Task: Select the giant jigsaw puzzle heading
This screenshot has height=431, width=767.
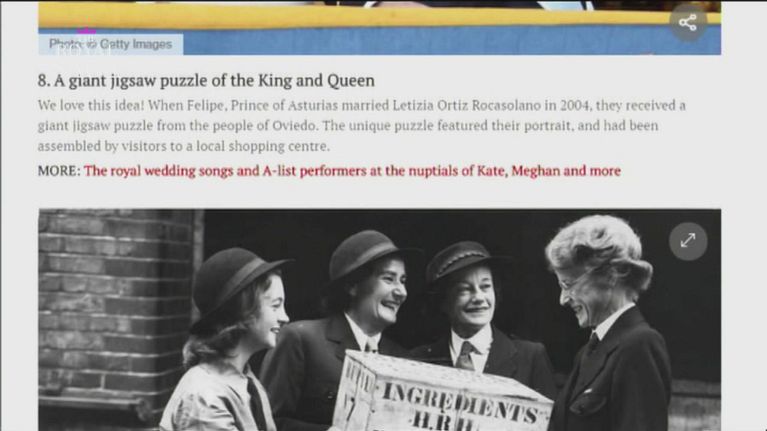Action: pos(206,81)
